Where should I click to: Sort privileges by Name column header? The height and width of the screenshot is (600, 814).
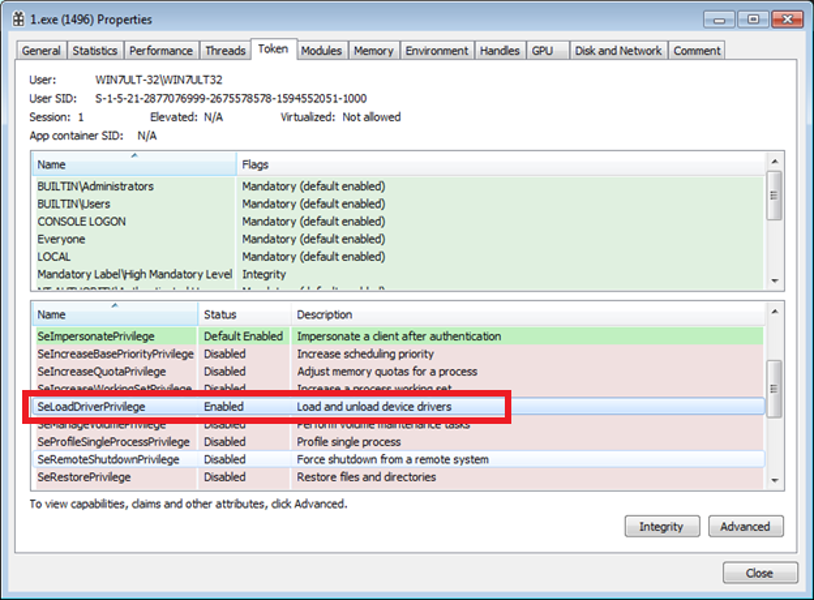(115, 314)
